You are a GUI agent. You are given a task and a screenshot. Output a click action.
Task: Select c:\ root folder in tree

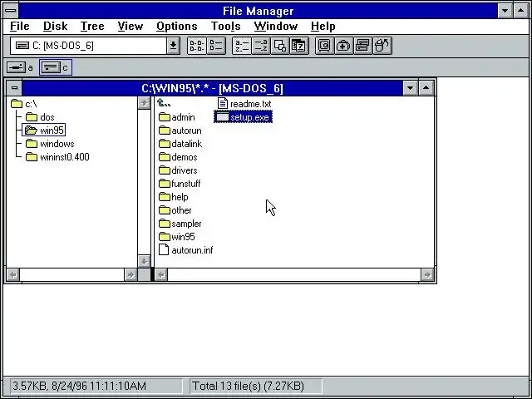[x=24, y=104]
